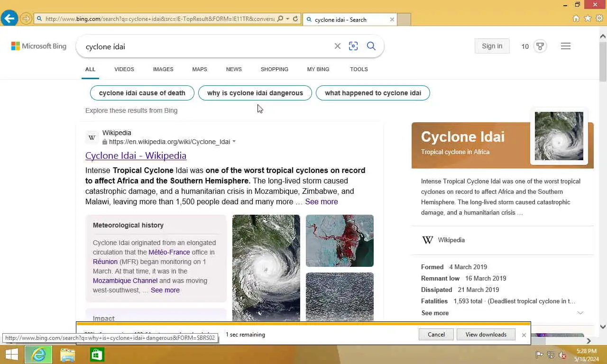Click the next arrow below knowledge panel
This screenshot has height=364, width=607.
pos(589,340)
